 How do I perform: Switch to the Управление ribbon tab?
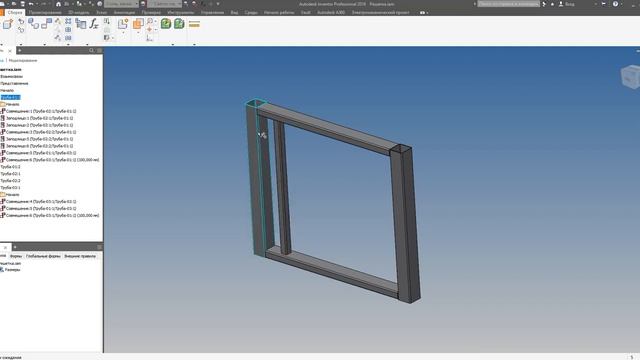pos(212,12)
